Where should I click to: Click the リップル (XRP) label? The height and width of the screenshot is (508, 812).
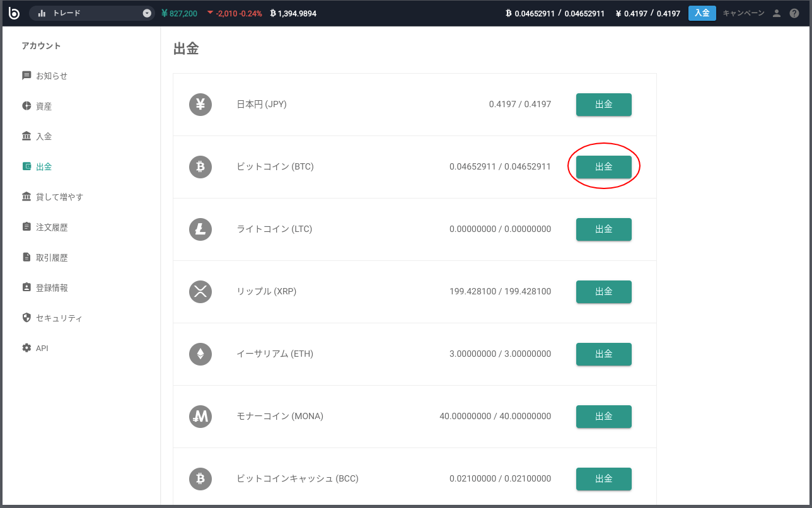[x=267, y=292]
